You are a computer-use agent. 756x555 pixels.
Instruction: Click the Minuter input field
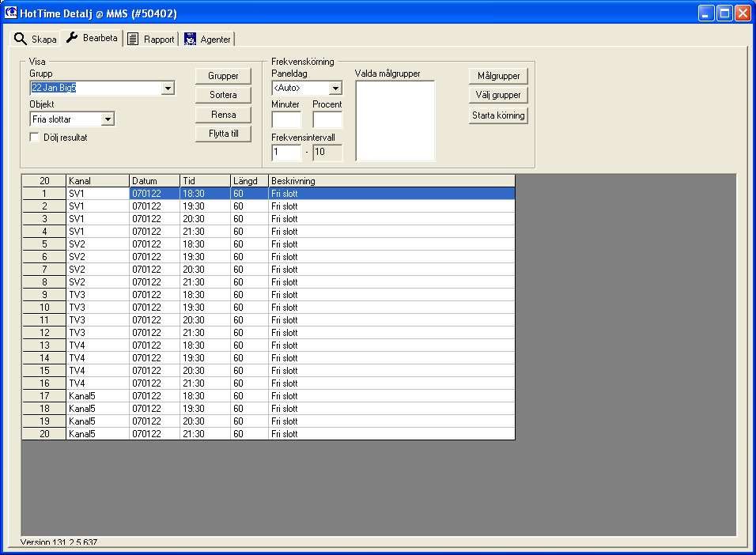(x=286, y=119)
